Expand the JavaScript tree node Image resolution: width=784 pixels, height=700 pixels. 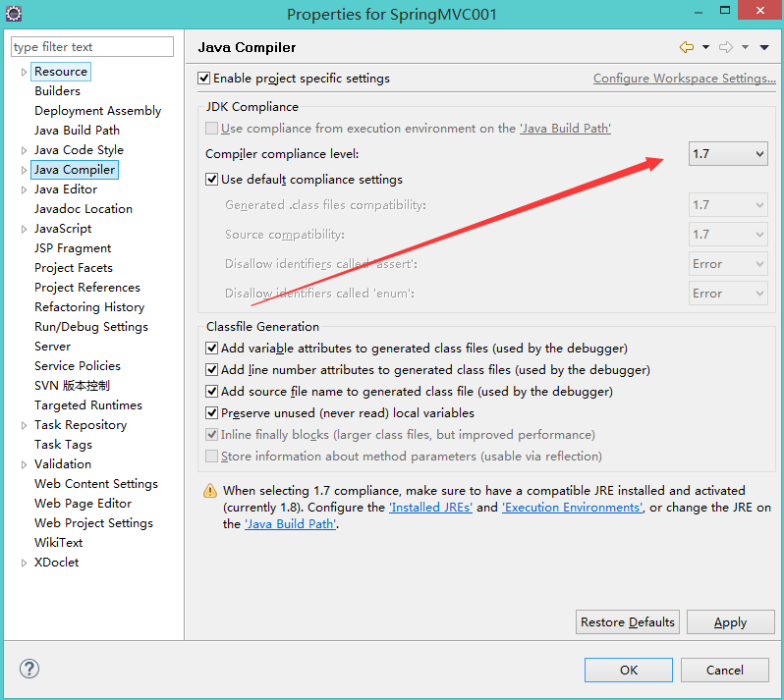click(x=24, y=229)
